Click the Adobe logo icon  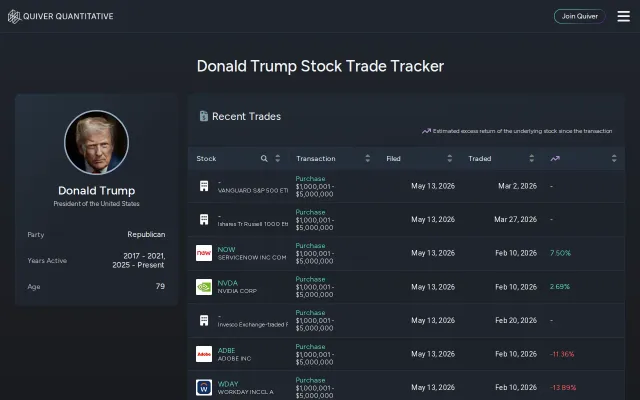[204, 354]
